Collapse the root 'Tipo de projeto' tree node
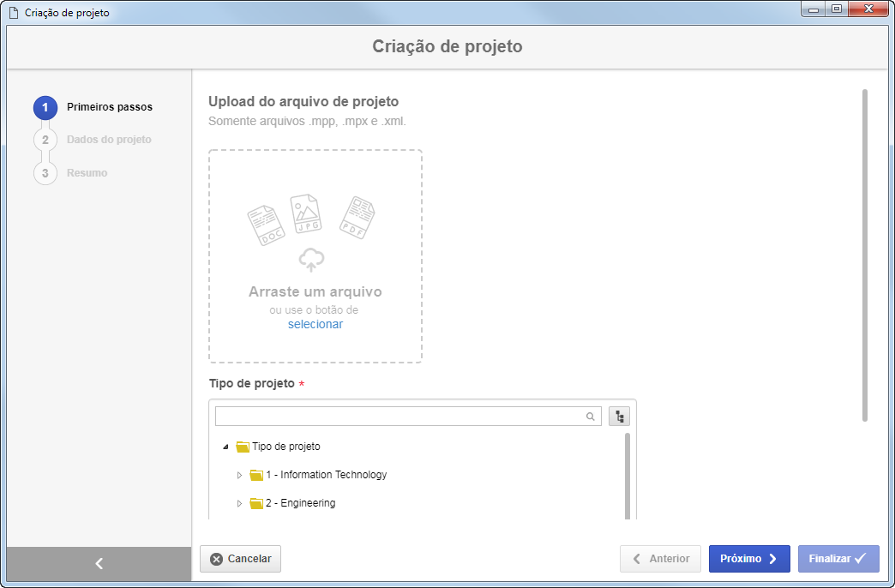Viewport: 895px width, 588px height. point(226,447)
